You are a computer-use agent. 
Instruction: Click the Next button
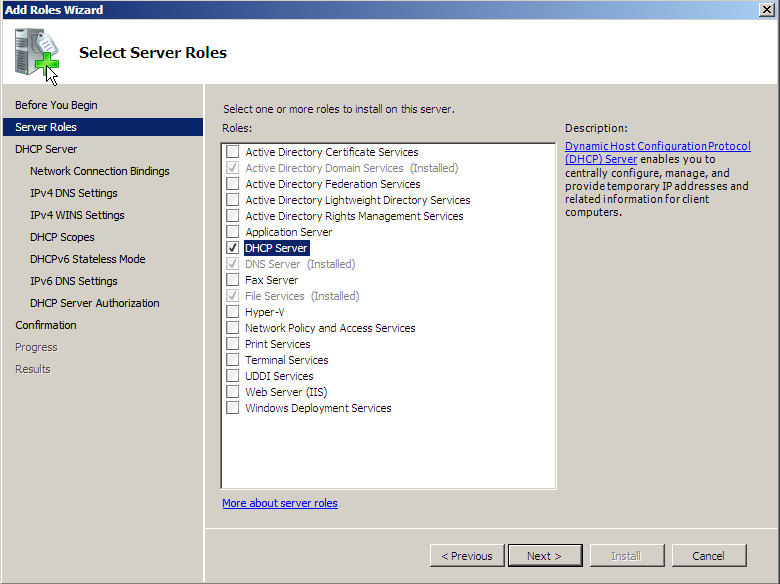click(545, 555)
